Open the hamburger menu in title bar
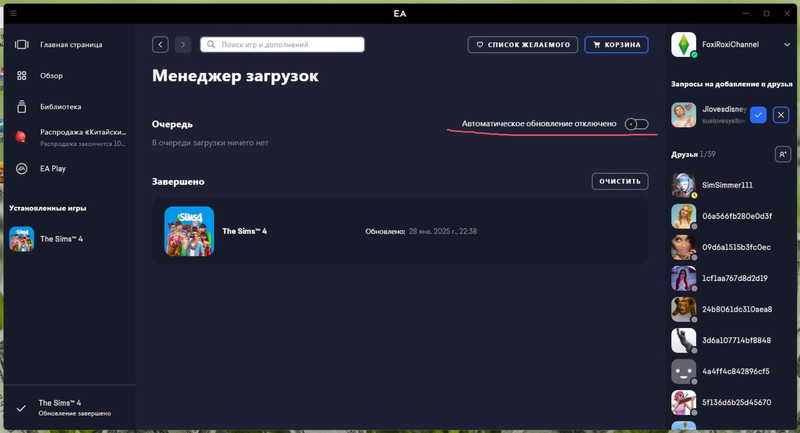 [x=13, y=13]
